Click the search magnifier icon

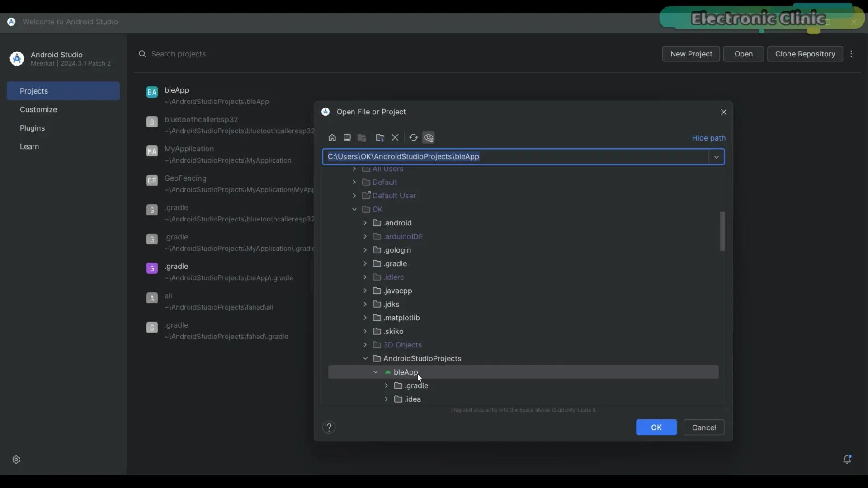(x=142, y=54)
